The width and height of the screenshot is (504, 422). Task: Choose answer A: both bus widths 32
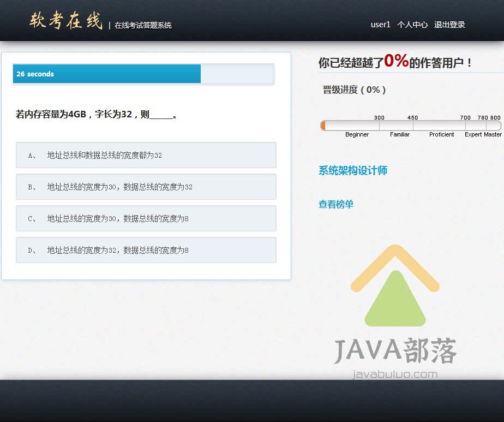point(146,155)
